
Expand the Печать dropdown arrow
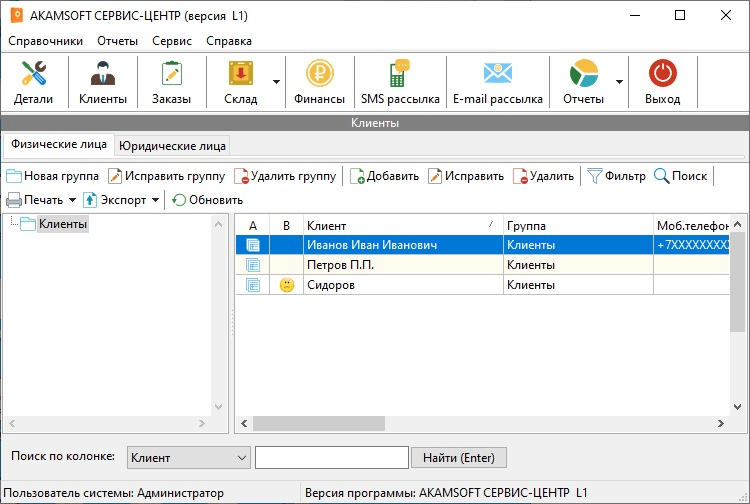(73, 200)
